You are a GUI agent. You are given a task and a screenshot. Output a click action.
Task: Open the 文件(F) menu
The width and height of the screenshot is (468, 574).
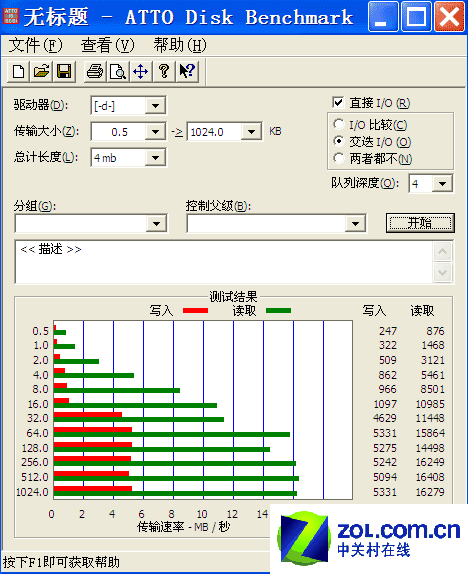(x=35, y=45)
